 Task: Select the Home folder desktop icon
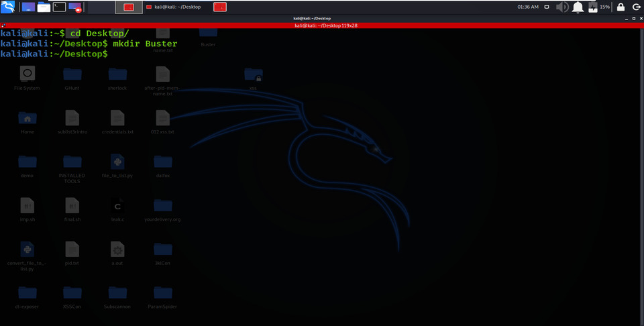(28, 122)
